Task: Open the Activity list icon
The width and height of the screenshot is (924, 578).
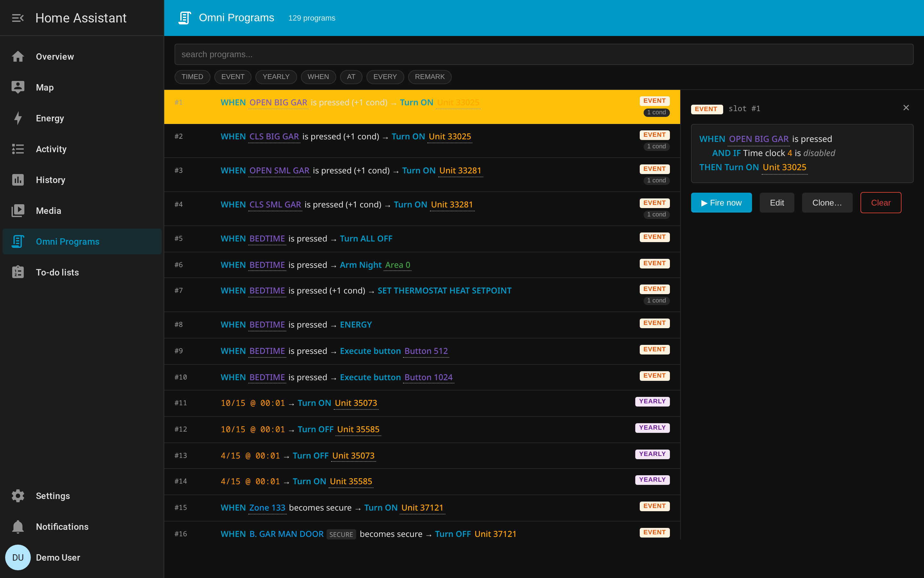Action: 18,149
